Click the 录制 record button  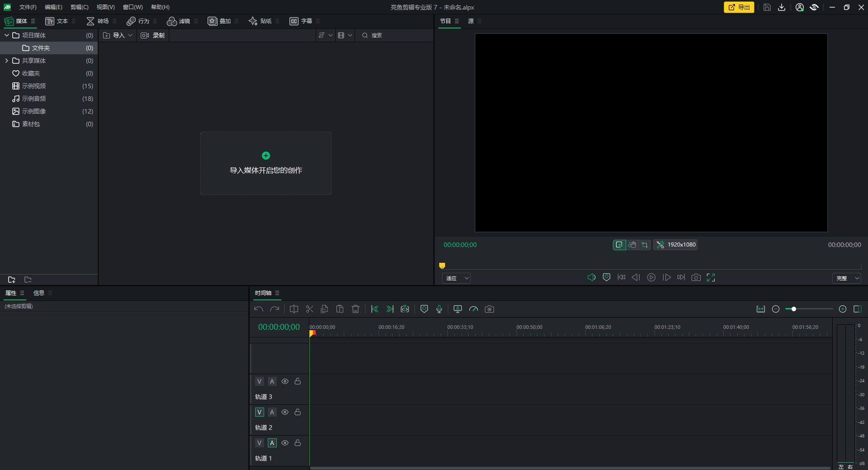[x=153, y=35]
